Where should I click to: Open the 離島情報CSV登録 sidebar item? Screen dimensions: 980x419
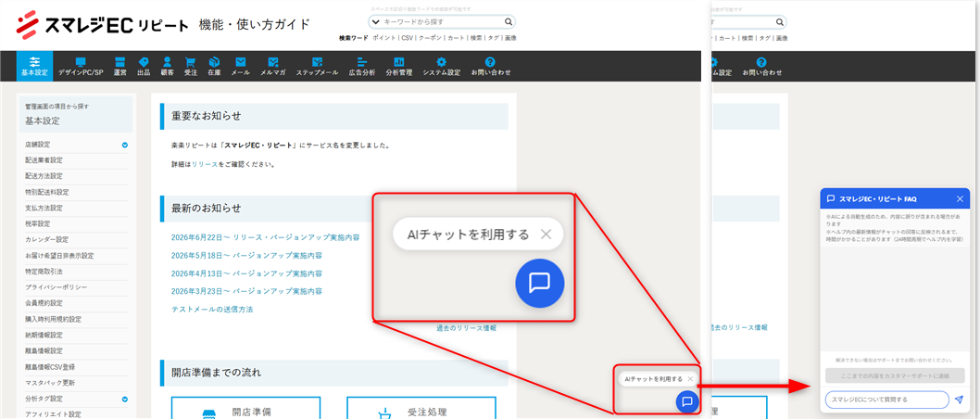point(76,367)
